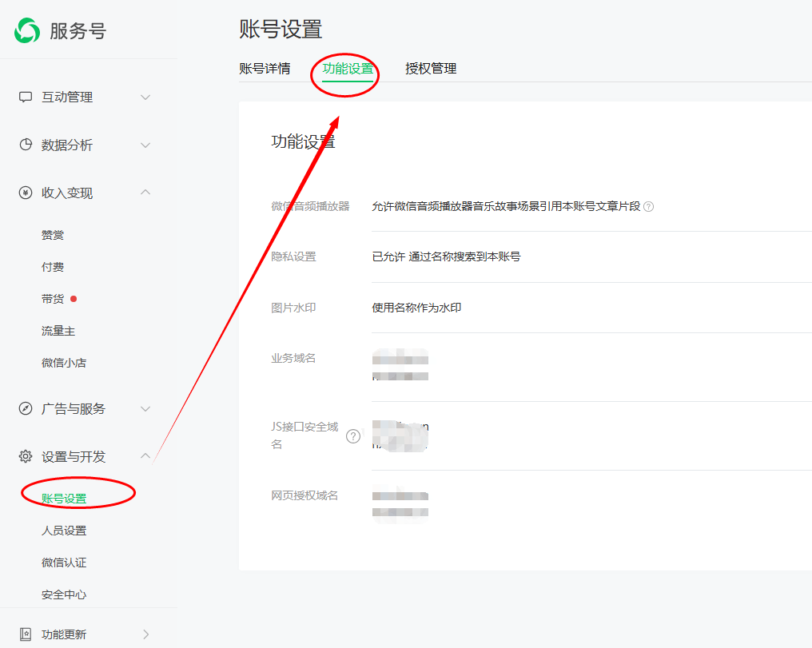The height and width of the screenshot is (648, 812).
Task: Open the 授权管理 tab
Action: pyautogui.click(x=430, y=69)
